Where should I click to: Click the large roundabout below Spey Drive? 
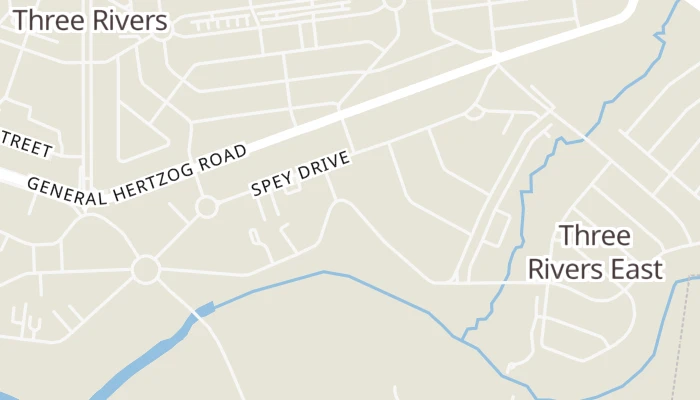[146, 270]
